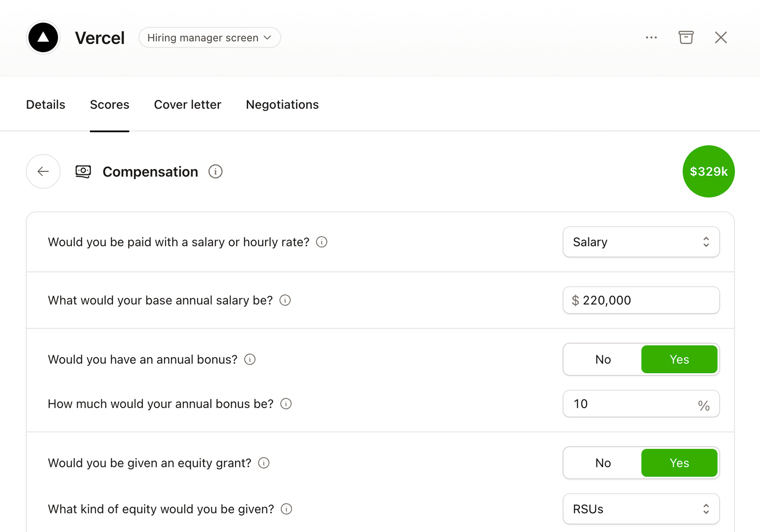Screen dimensions: 760x532
Task: Show info for equity grant question
Action: click(264, 463)
